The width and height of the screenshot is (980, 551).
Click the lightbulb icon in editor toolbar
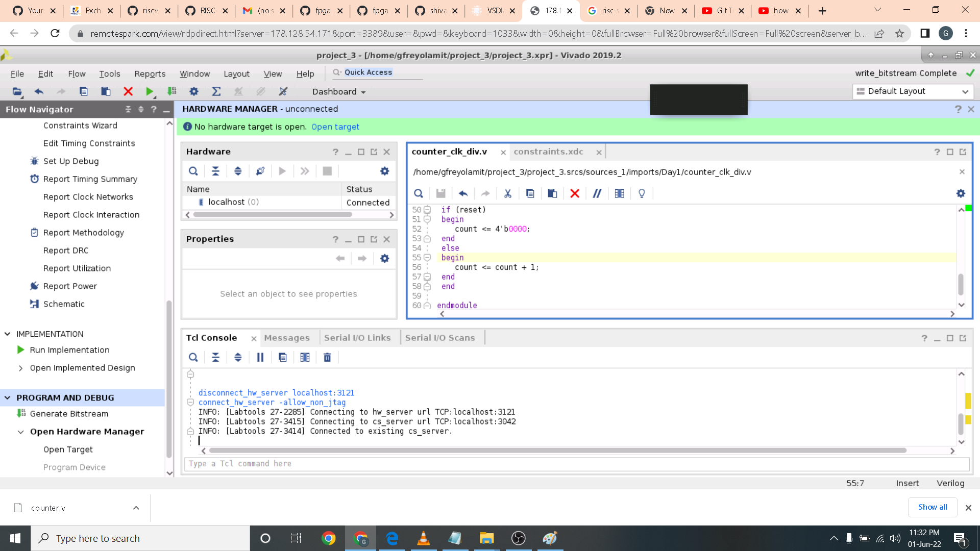pos(642,193)
